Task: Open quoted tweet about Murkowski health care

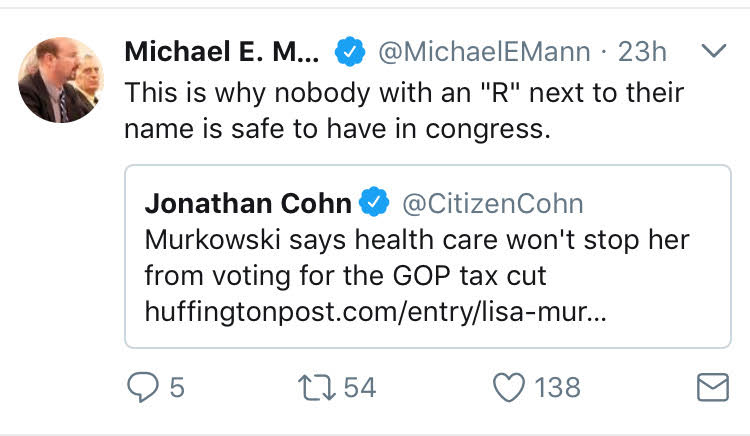Action: pos(428,256)
